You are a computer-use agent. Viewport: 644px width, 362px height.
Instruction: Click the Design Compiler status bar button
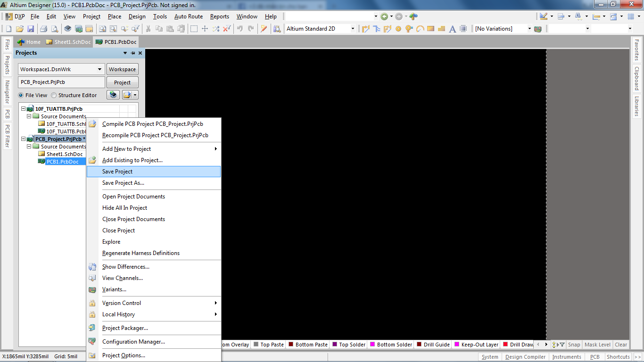[525, 357]
